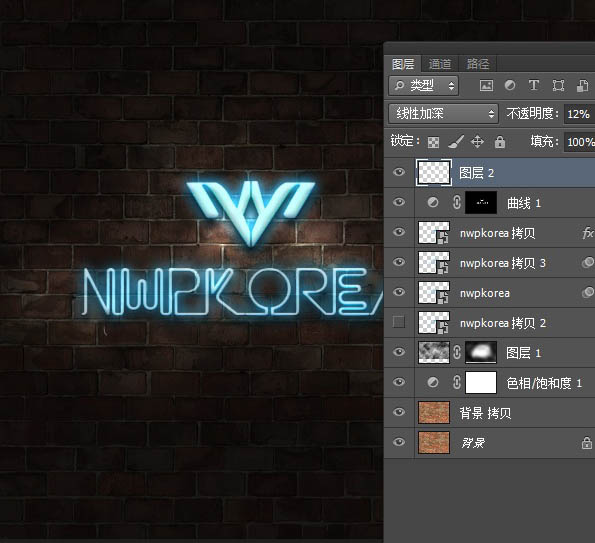Click the lock all padlock icon
The height and width of the screenshot is (543, 595).
click(x=500, y=142)
